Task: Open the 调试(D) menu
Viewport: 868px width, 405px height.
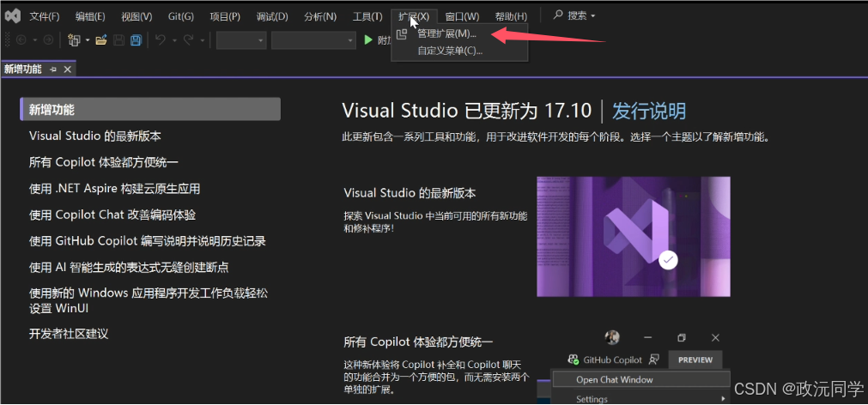Action: click(272, 16)
